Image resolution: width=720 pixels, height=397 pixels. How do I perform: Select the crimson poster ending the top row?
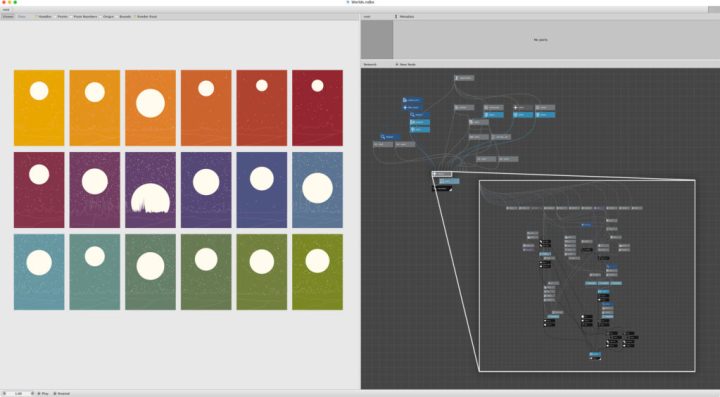click(317, 108)
